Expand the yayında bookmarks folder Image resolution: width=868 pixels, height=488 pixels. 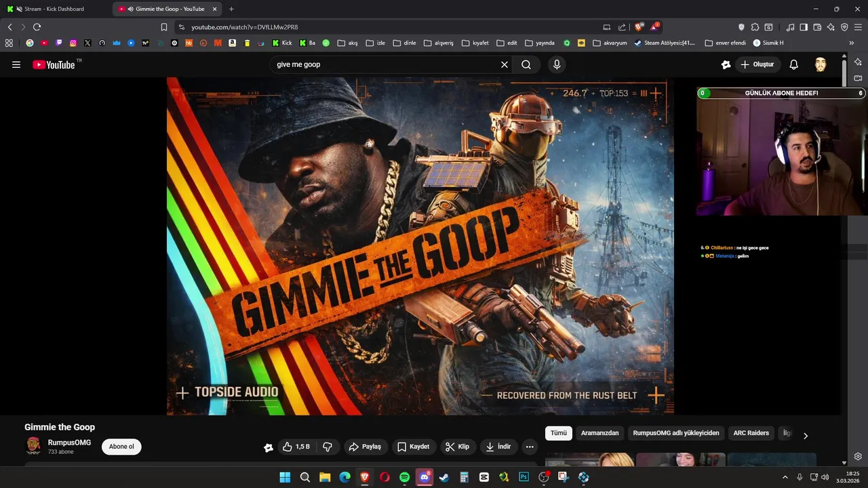pos(540,43)
